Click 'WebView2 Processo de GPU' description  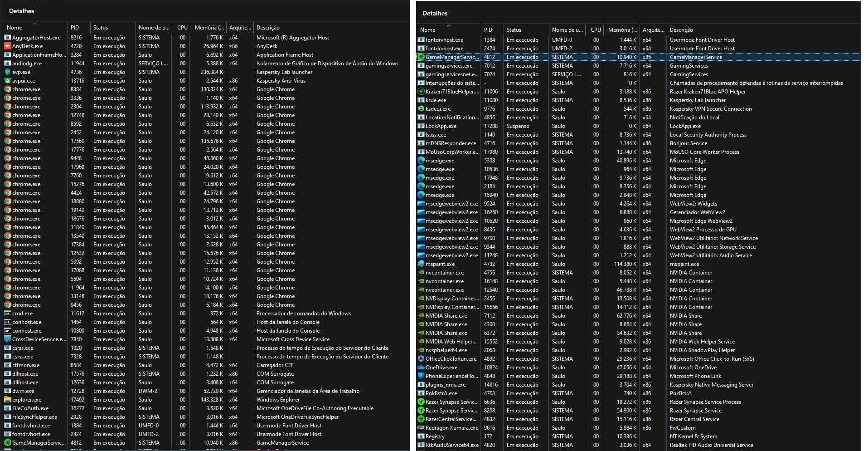pos(703,230)
